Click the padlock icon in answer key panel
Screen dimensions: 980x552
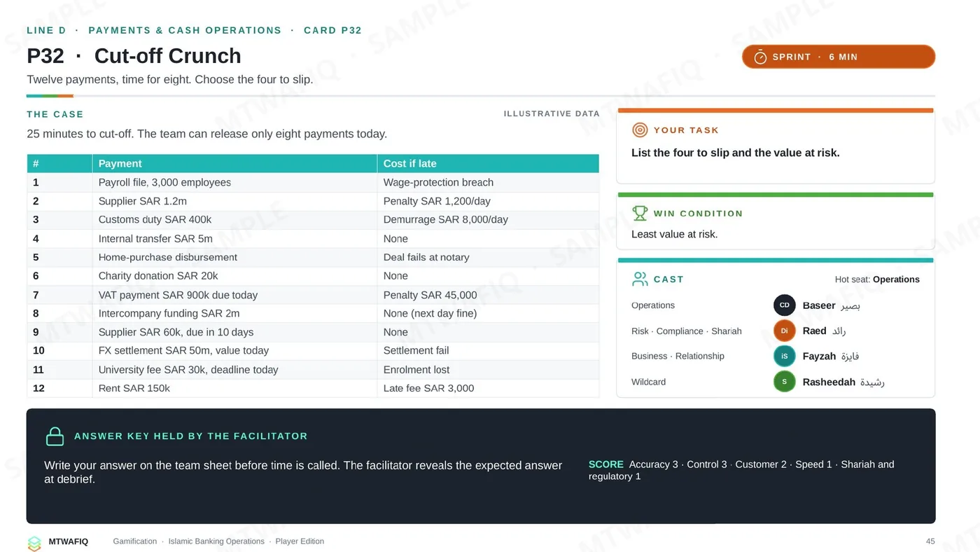click(x=55, y=436)
